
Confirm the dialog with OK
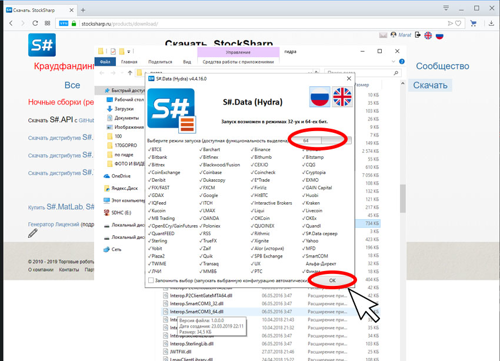332,280
